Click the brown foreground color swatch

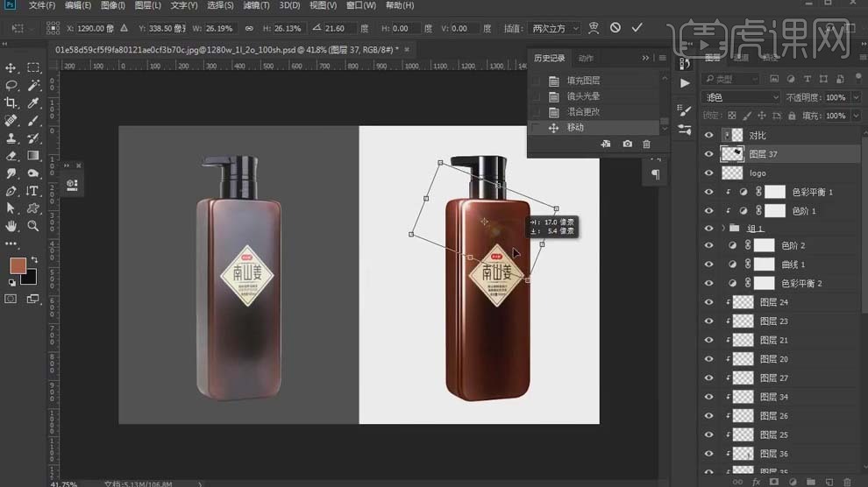(17, 265)
